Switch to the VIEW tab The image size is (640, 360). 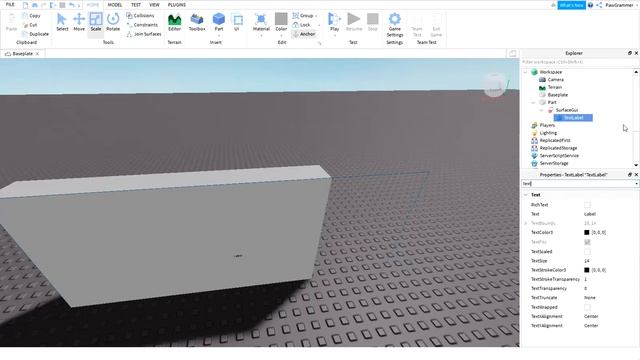(154, 5)
